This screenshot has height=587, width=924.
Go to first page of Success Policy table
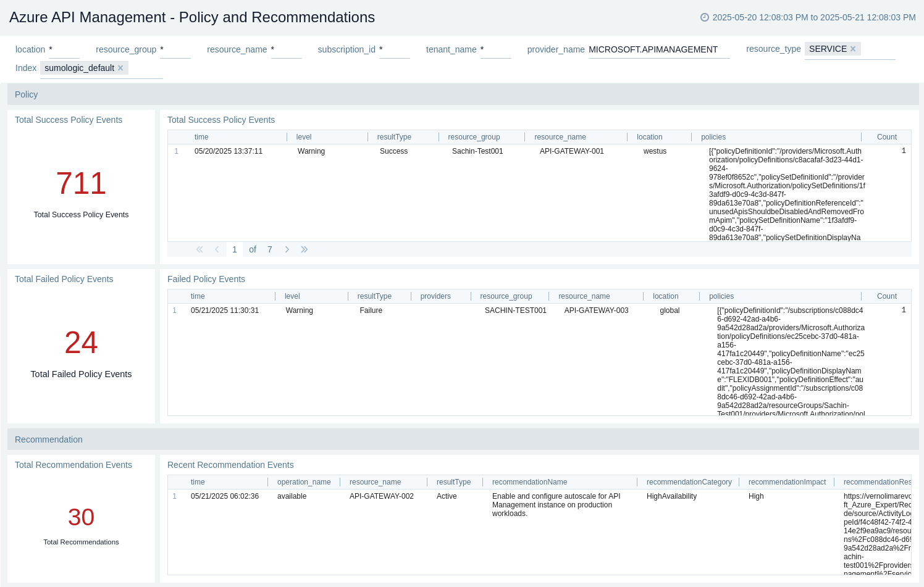[199, 249]
